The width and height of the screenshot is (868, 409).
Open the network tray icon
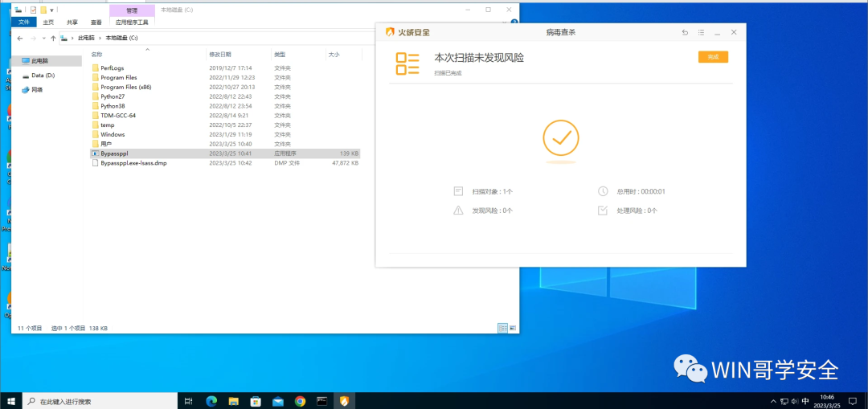pos(784,401)
